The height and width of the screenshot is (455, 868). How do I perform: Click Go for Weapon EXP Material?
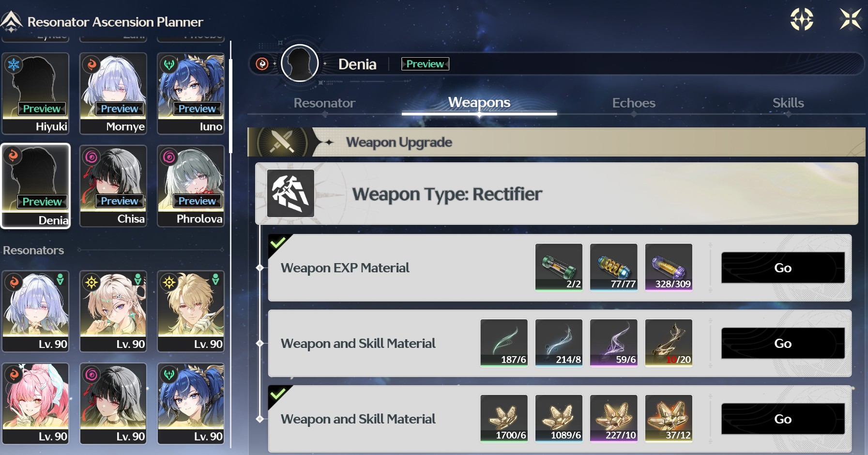(783, 267)
